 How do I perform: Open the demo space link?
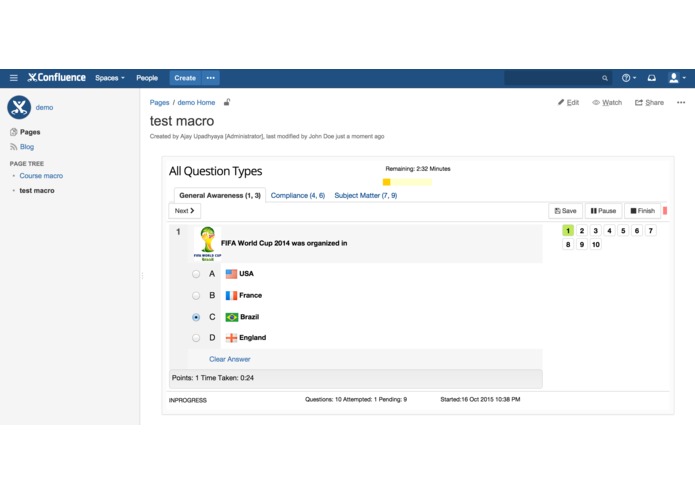pyautogui.click(x=44, y=108)
